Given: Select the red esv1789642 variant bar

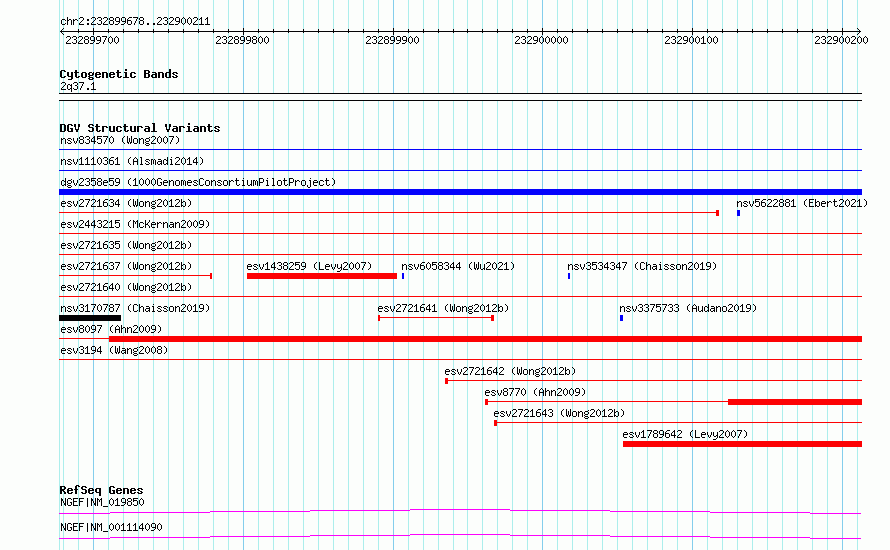Looking at the screenshot, I should [742, 444].
